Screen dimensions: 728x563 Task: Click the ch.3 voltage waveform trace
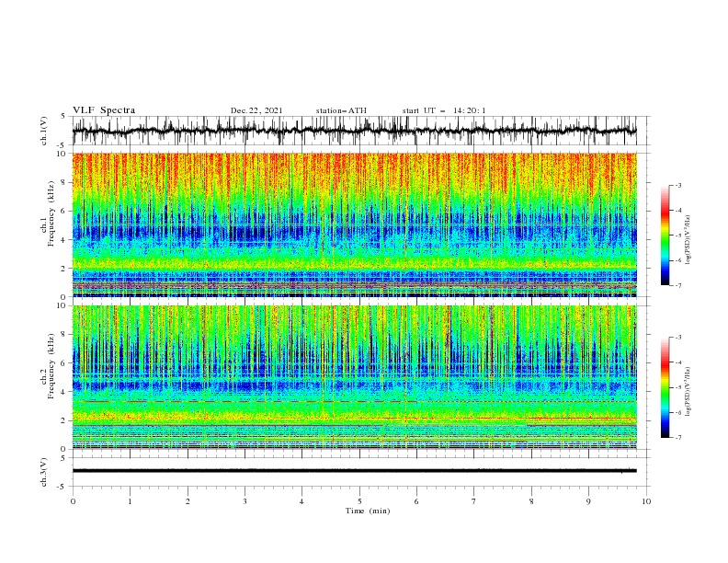354,471
